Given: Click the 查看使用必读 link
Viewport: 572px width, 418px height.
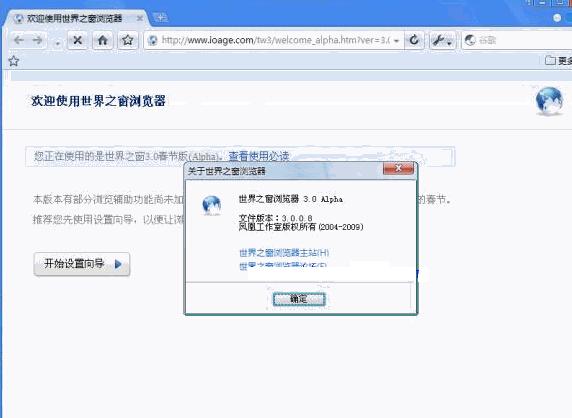Looking at the screenshot, I should (259, 156).
